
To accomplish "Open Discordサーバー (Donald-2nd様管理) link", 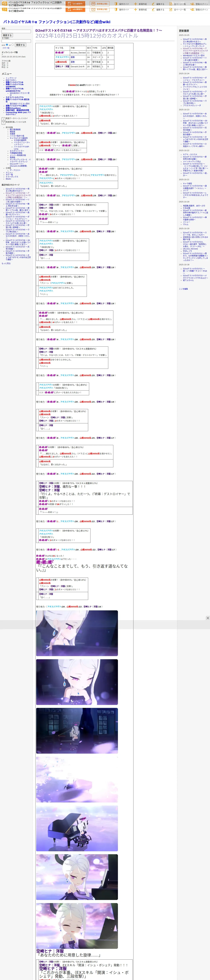I will (x=18, y=165).
